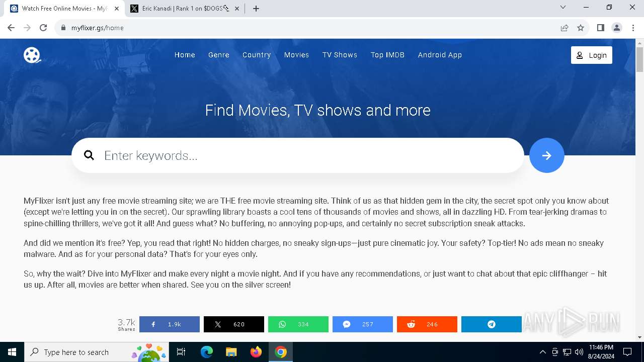Open Task View on the taskbar
The image size is (644, 362).
(x=181, y=352)
